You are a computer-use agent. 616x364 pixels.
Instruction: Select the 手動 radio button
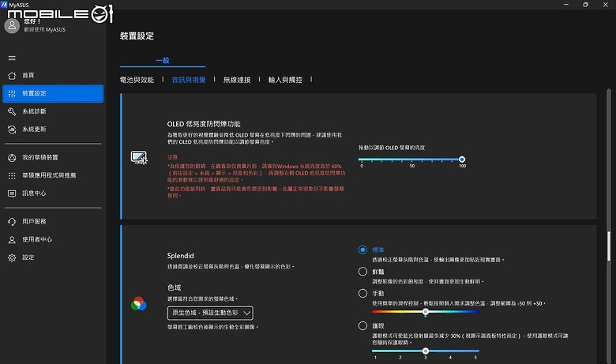362,293
